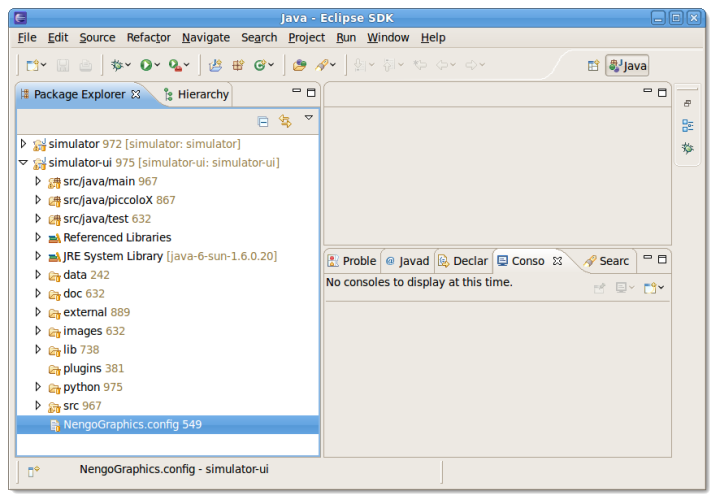The image size is (720, 504).
Task: Click the New Java Package icon
Action: (238, 65)
